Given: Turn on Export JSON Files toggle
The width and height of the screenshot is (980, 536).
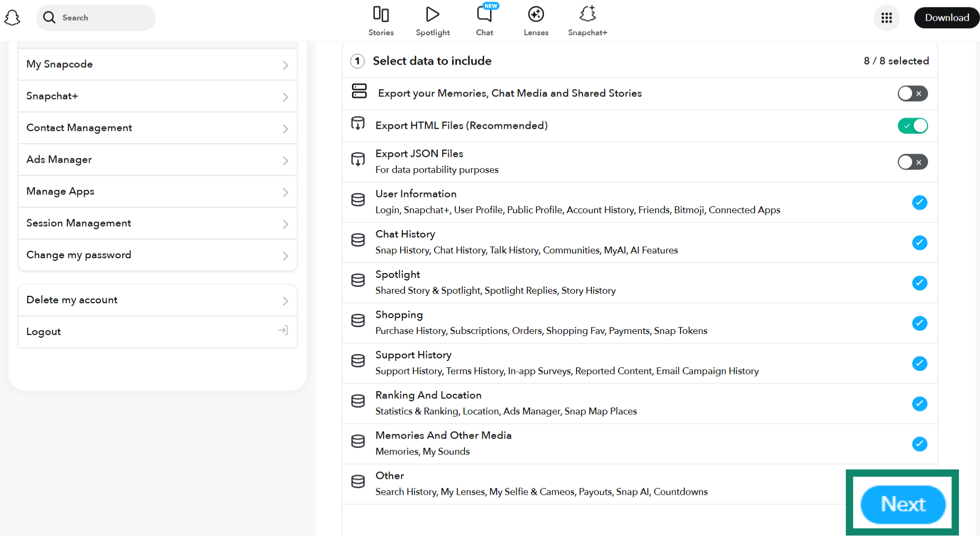Looking at the screenshot, I should coord(912,162).
